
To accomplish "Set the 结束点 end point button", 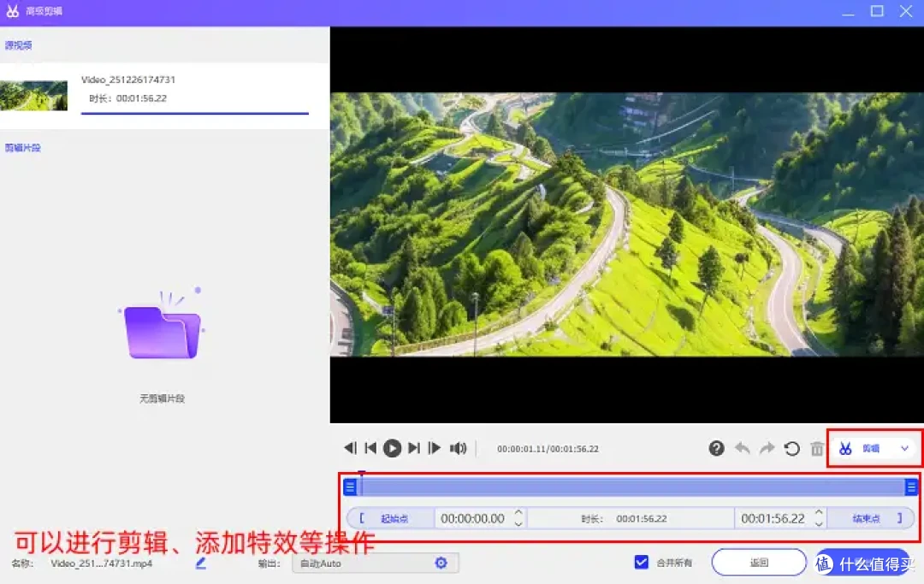I will pos(871,519).
